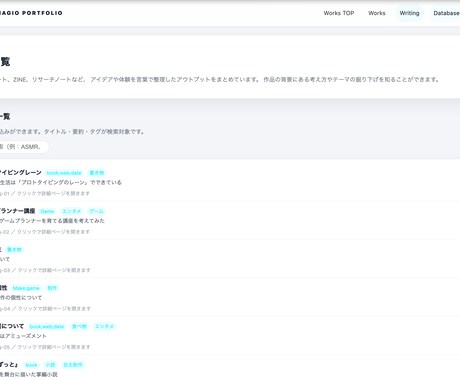
Task: Click summary text はアミューズメント
Action: [23, 336]
